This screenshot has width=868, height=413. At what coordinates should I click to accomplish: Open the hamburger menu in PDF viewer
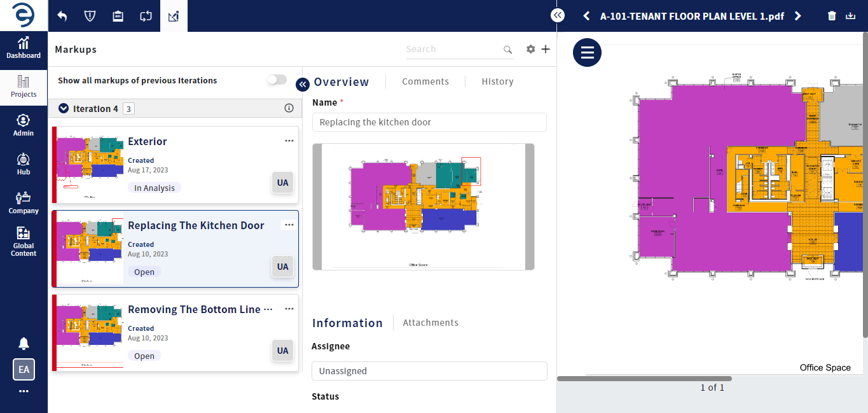[587, 52]
